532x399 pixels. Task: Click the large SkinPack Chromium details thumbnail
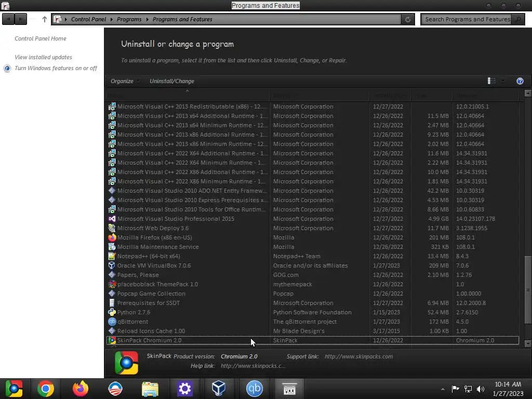[127, 363]
